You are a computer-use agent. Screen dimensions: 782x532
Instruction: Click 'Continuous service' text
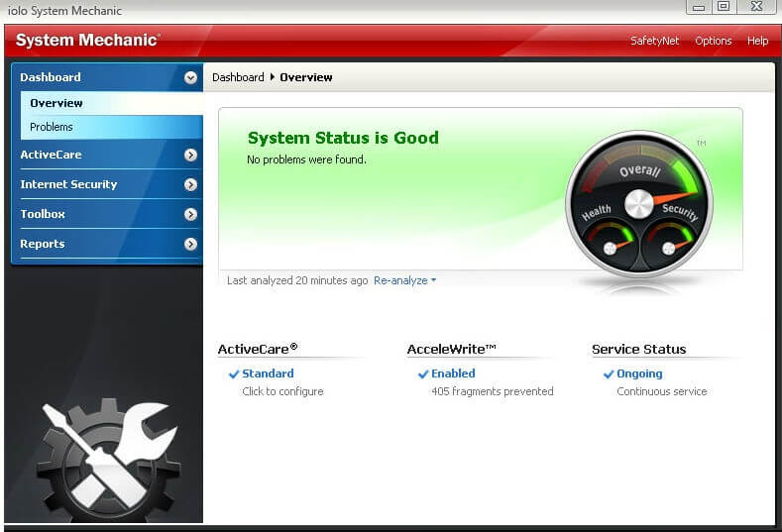coord(662,391)
